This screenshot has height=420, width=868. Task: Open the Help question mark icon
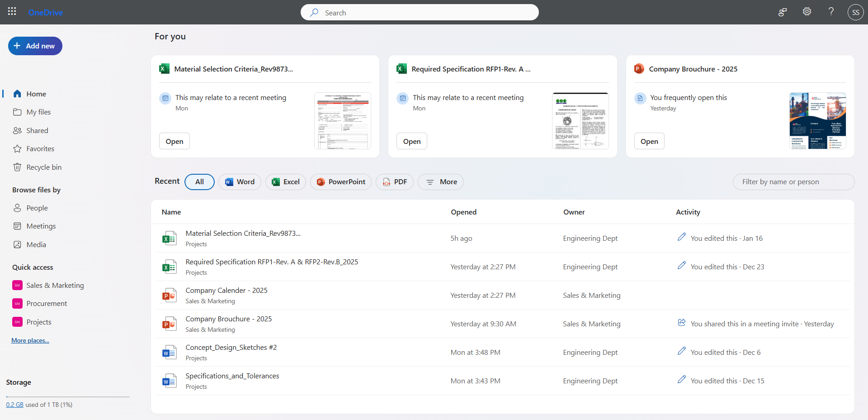tap(831, 12)
